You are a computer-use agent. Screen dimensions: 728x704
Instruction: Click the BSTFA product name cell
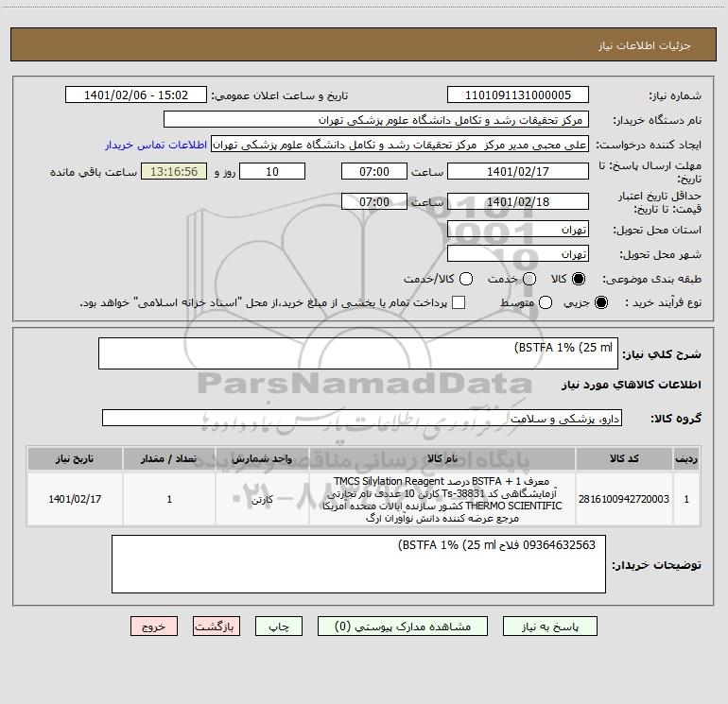pos(442,499)
